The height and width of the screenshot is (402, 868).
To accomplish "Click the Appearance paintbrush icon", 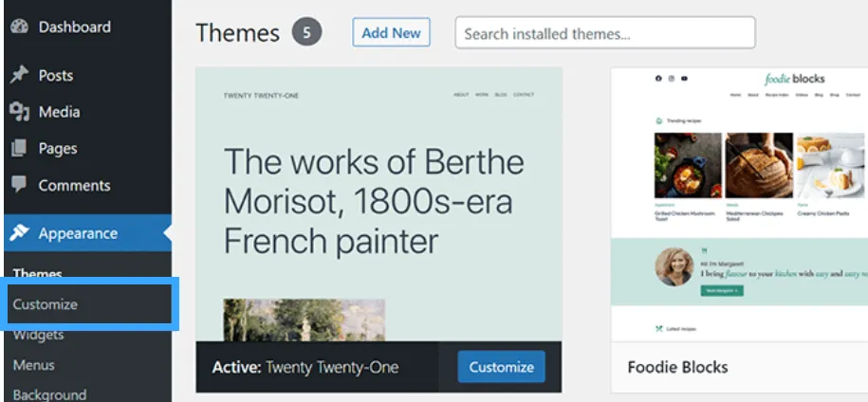I will click(19, 233).
